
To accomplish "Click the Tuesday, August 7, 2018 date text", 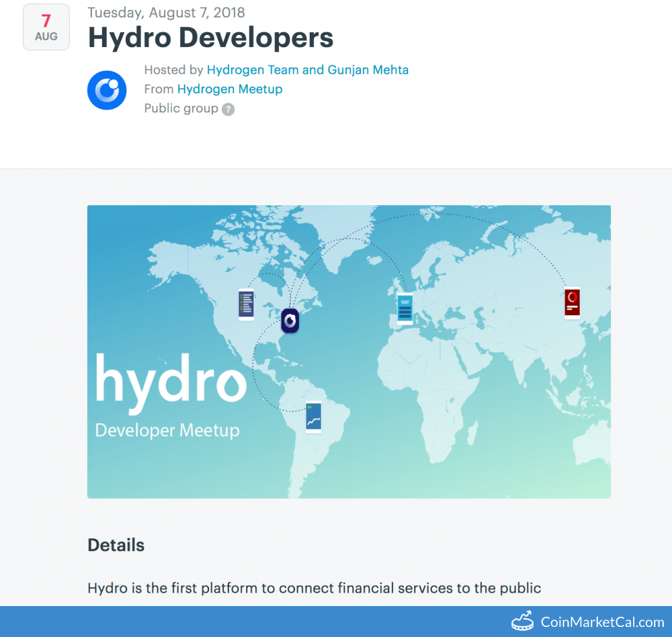I will (x=166, y=13).
